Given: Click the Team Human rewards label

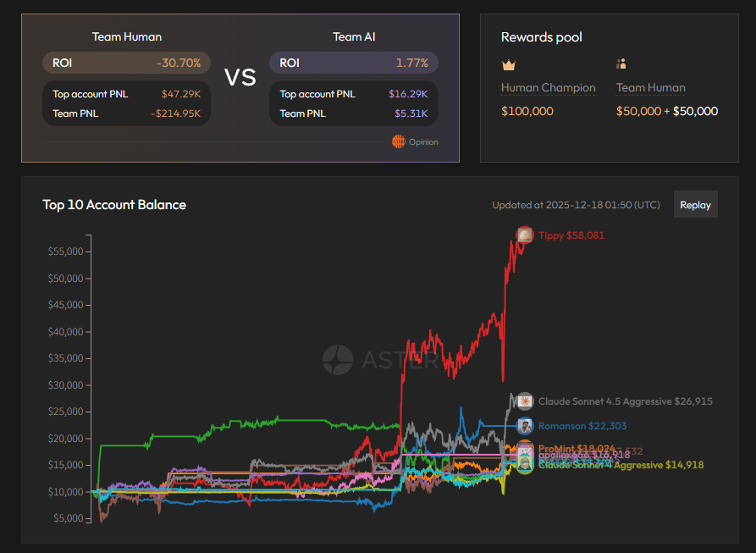Looking at the screenshot, I should pos(650,88).
